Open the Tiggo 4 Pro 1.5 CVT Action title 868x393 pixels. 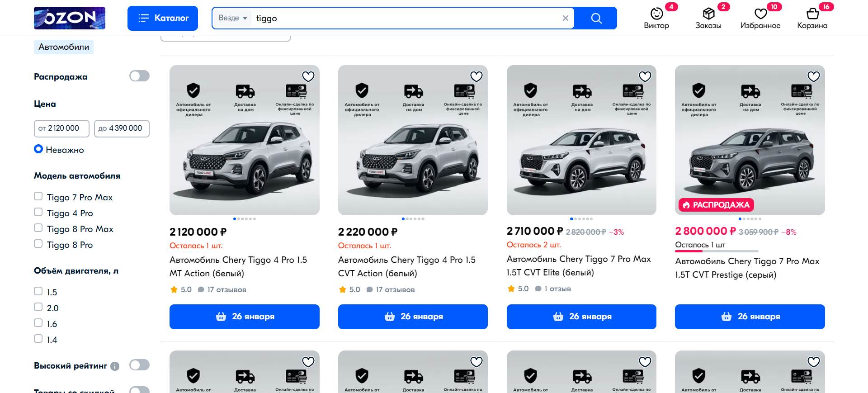[x=407, y=267]
